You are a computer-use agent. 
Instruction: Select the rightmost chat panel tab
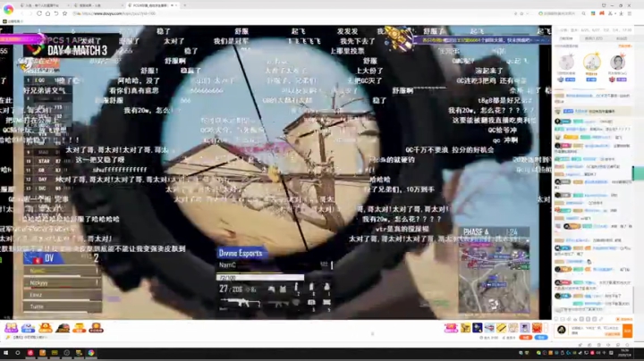(622, 38)
